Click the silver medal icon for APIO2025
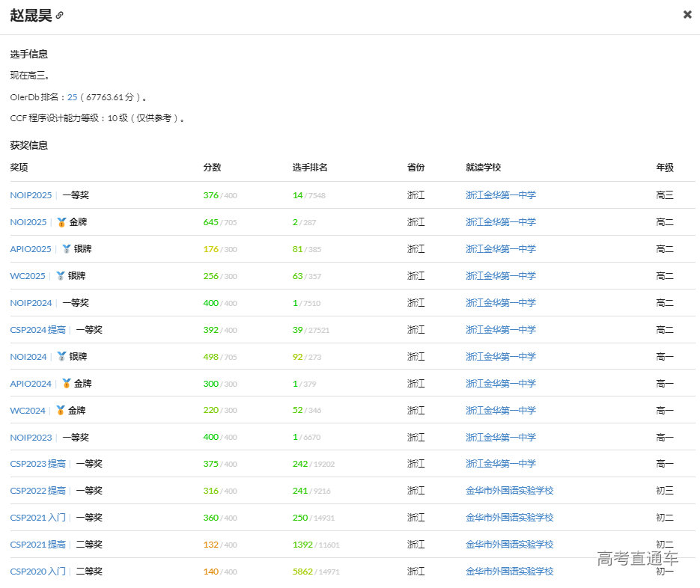Image resolution: width=700 pixels, height=588 pixels. [66, 249]
